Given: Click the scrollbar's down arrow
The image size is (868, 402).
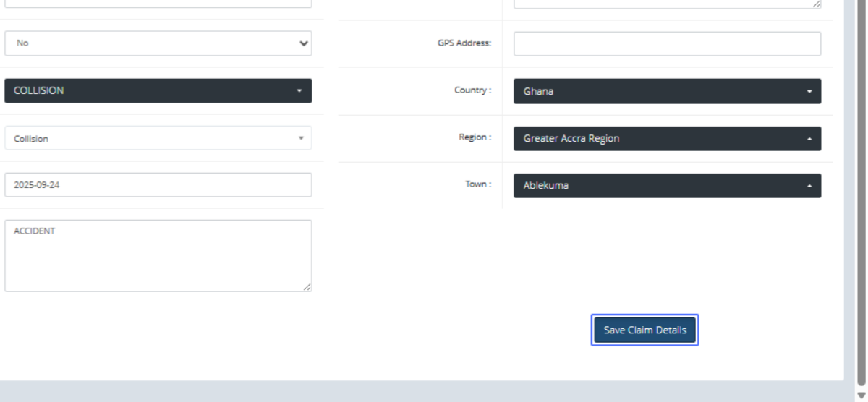Looking at the screenshot, I should click(861, 395).
